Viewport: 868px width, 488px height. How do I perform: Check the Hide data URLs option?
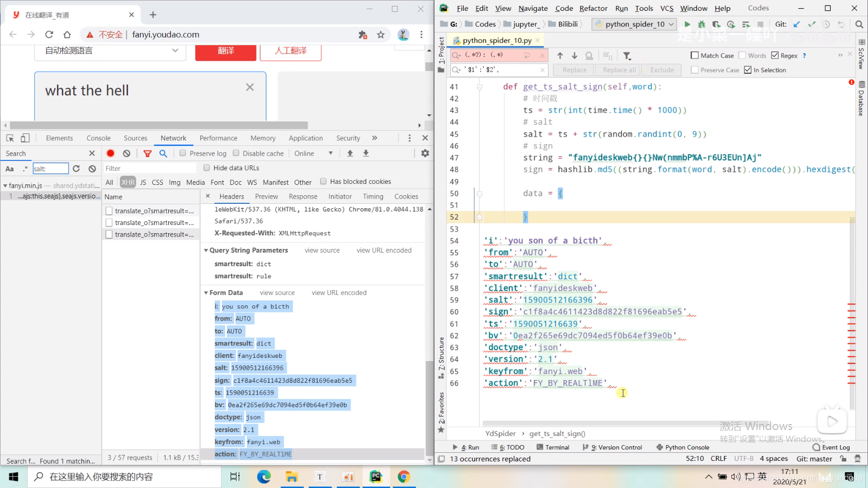[x=207, y=168]
